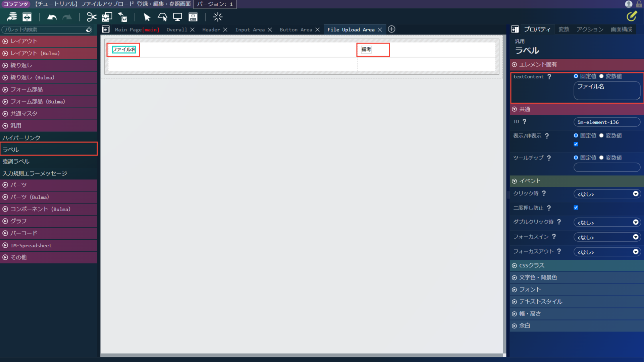This screenshot has height=362, width=644.
Task: Clear the palette search with eraser icon
Action: [89, 29]
